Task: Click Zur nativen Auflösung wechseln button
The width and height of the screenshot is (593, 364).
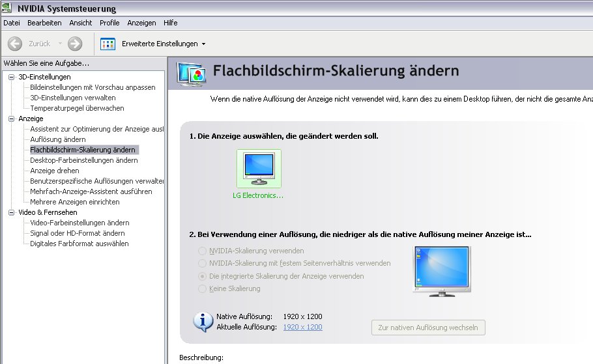Action: [428, 328]
